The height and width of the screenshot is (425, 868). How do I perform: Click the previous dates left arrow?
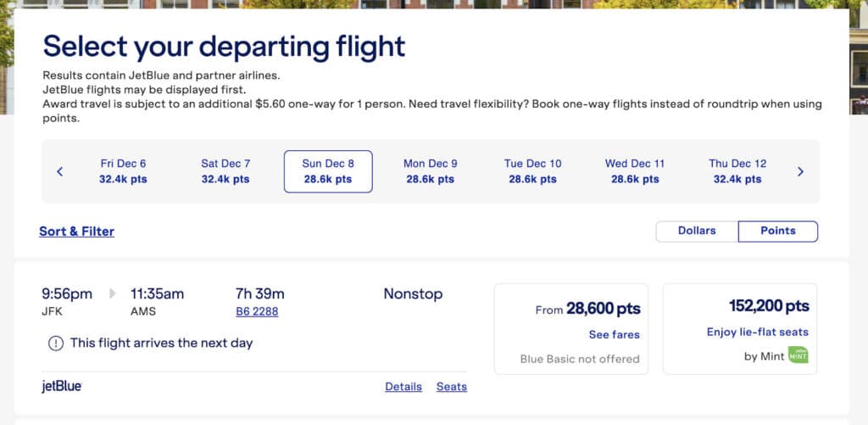[x=59, y=171]
